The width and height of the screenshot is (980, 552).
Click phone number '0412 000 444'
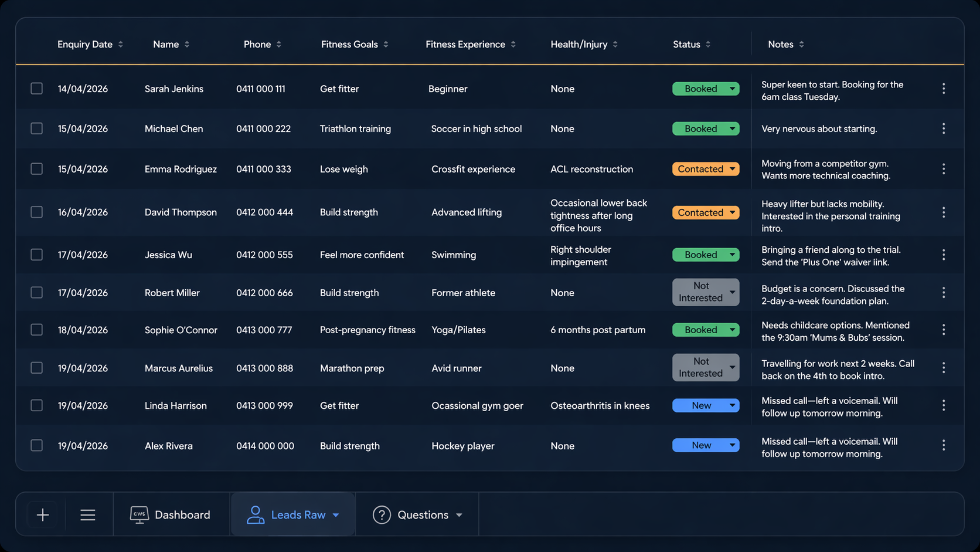click(264, 212)
